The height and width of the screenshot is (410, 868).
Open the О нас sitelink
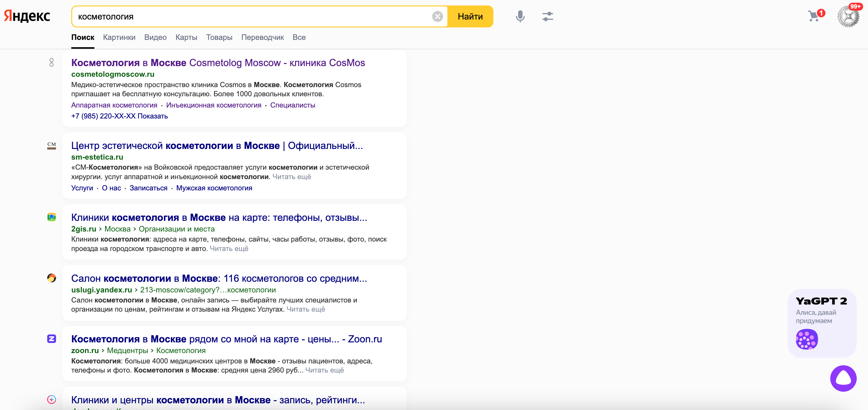pyautogui.click(x=111, y=188)
